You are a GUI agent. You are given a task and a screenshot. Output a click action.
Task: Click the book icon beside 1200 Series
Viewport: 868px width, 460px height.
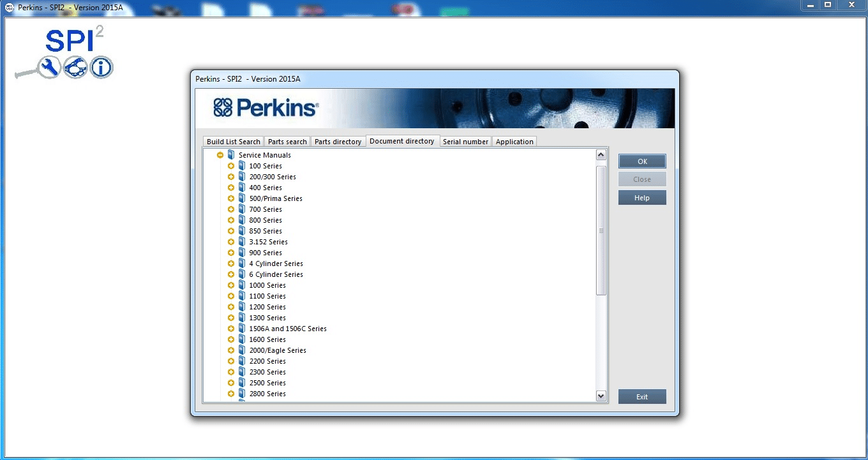(242, 307)
